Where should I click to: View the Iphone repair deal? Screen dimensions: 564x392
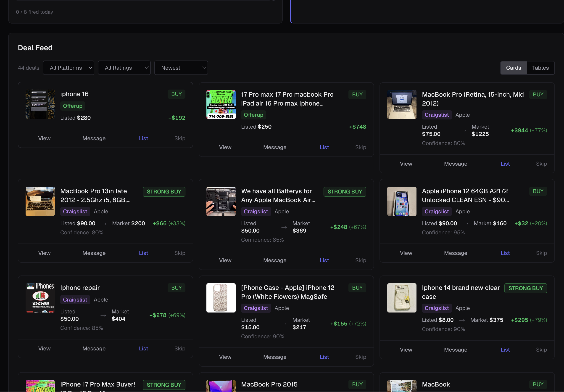coord(45,349)
